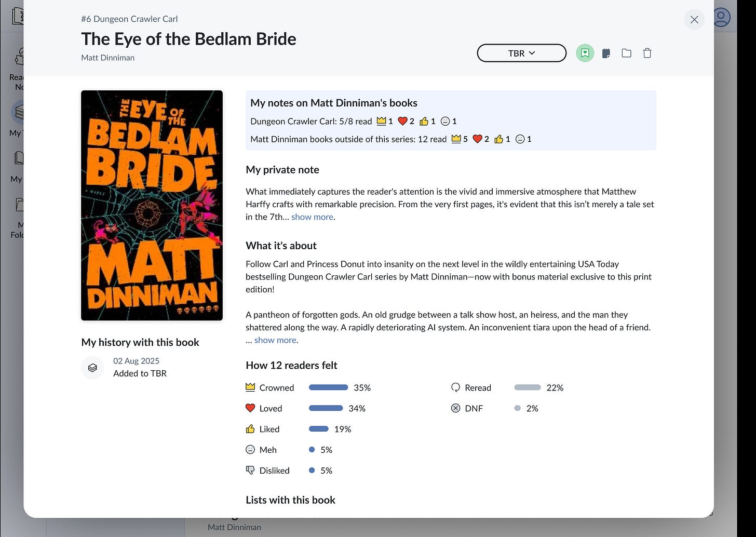The height and width of the screenshot is (537, 756).
Task: Click the #6 Dungeon Crawler Carl series link
Action: (129, 19)
